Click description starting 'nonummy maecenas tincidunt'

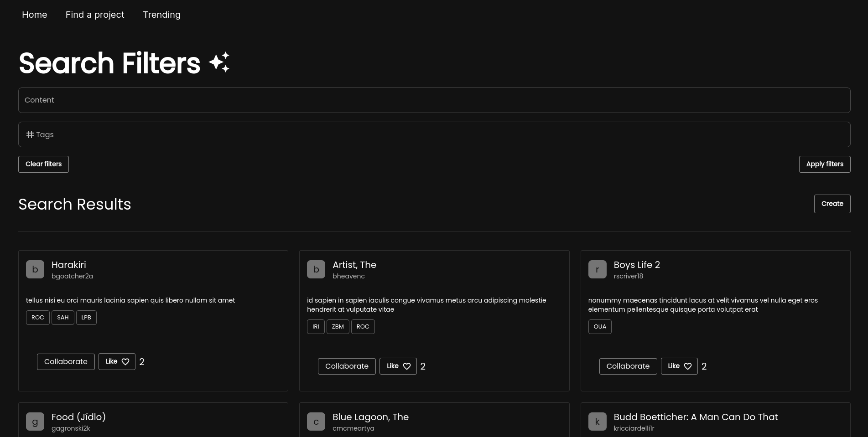pos(703,305)
